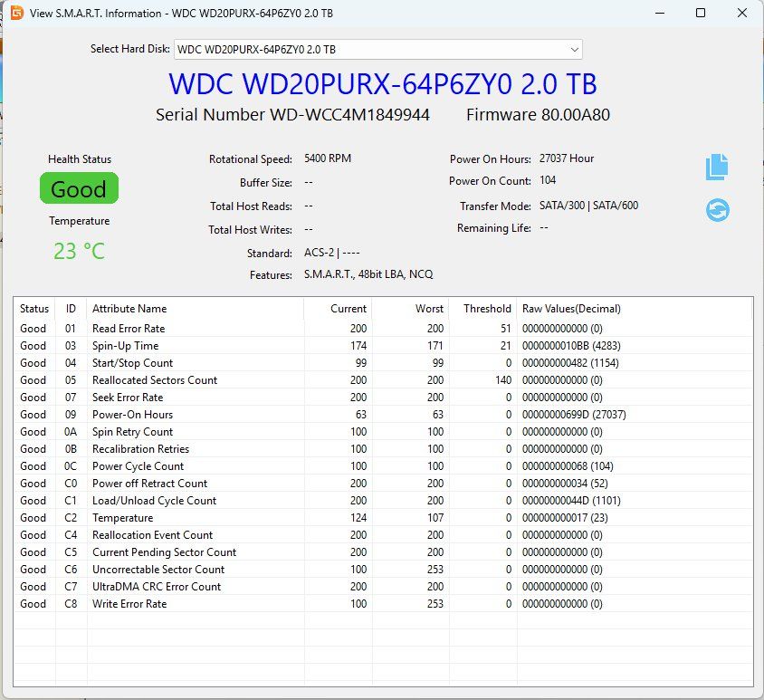Select the Read Error Rate row

pos(383,329)
